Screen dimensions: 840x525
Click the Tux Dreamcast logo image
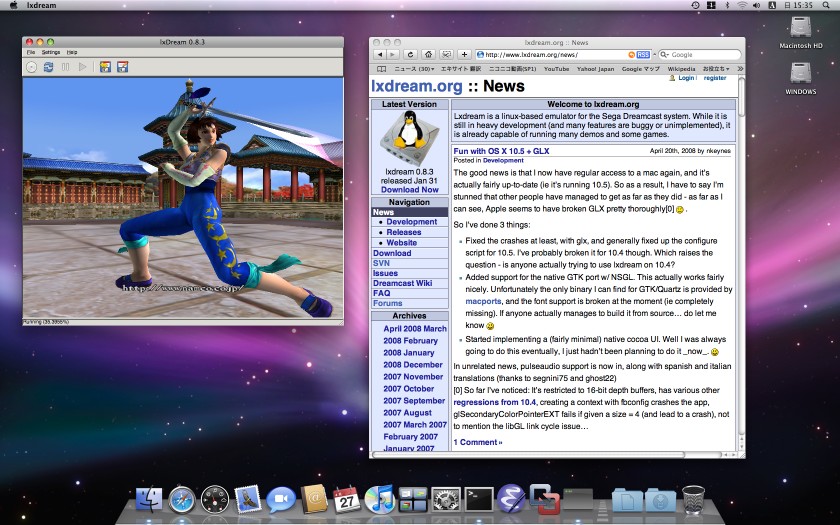click(x=409, y=136)
